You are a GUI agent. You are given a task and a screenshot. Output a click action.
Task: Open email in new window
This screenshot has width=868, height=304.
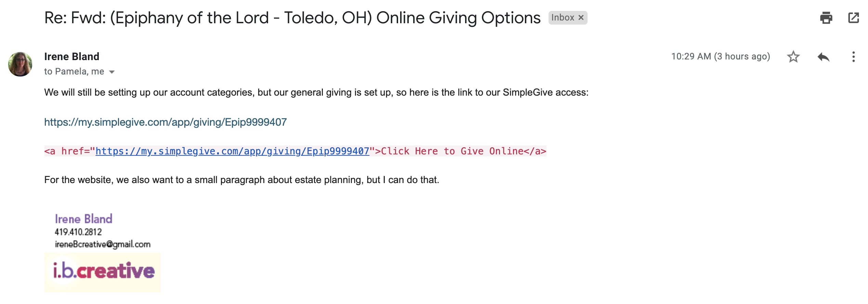(853, 18)
